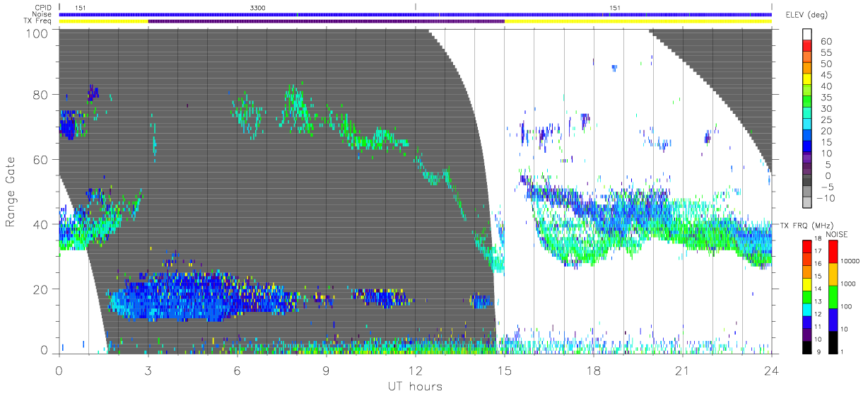The width and height of the screenshot is (868, 401).
Task: Click the 'TX FRQ (MHz)' legend title
Action: tap(807, 225)
